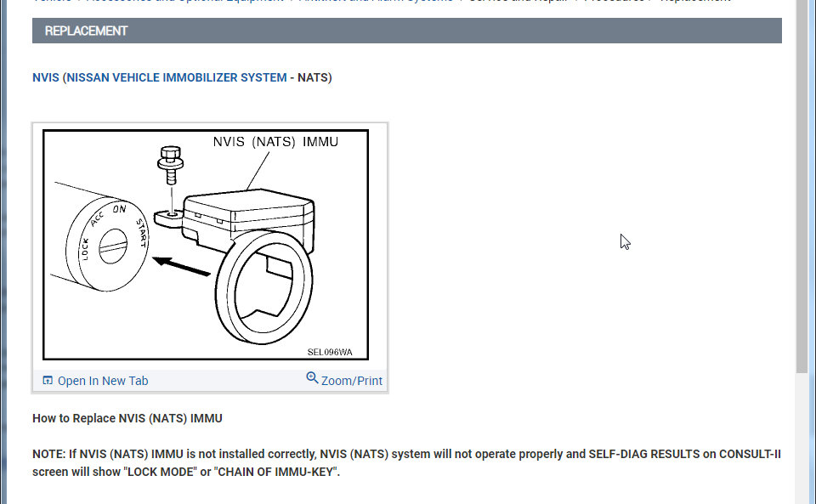The height and width of the screenshot is (504, 816).
Task: Open the NVIS IMMU diagram image
Action: (x=206, y=245)
